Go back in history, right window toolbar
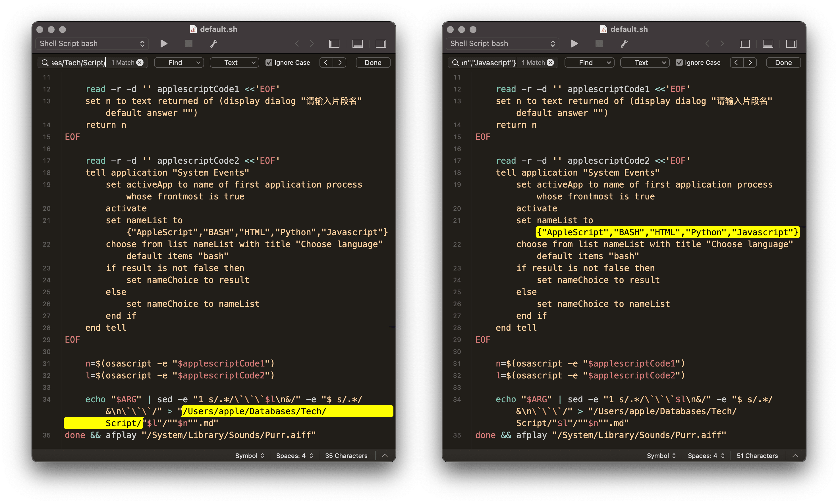The image size is (838, 504). click(708, 43)
